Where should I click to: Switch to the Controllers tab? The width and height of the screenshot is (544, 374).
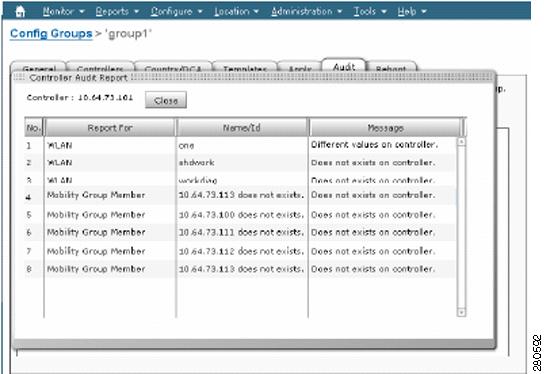pyautogui.click(x=100, y=68)
